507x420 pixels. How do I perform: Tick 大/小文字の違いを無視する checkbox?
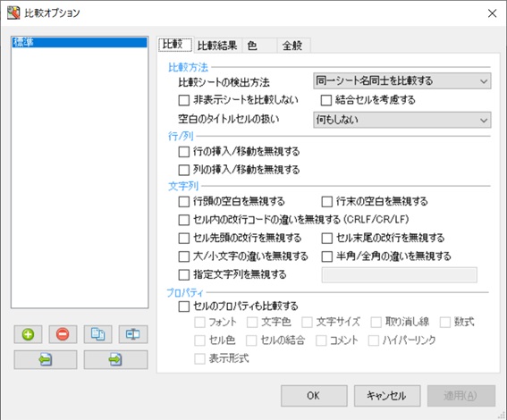(x=184, y=256)
